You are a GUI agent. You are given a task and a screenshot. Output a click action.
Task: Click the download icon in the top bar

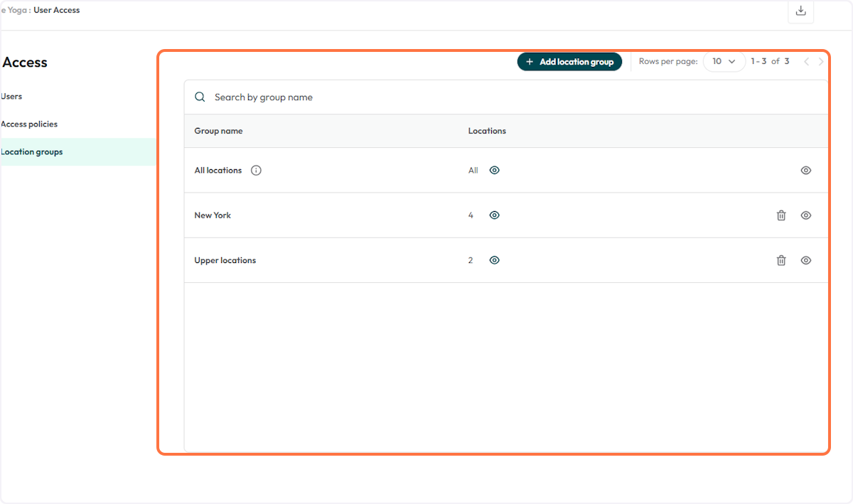point(800,12)
